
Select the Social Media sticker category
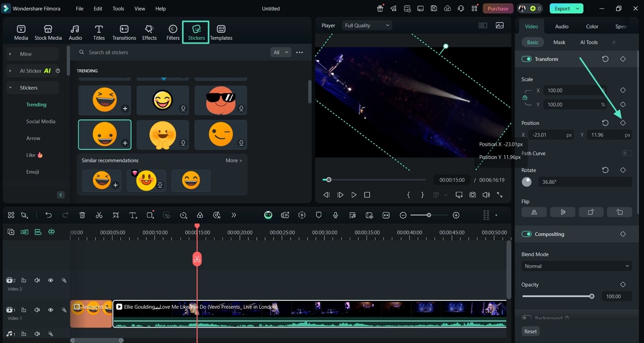(41, 121)
